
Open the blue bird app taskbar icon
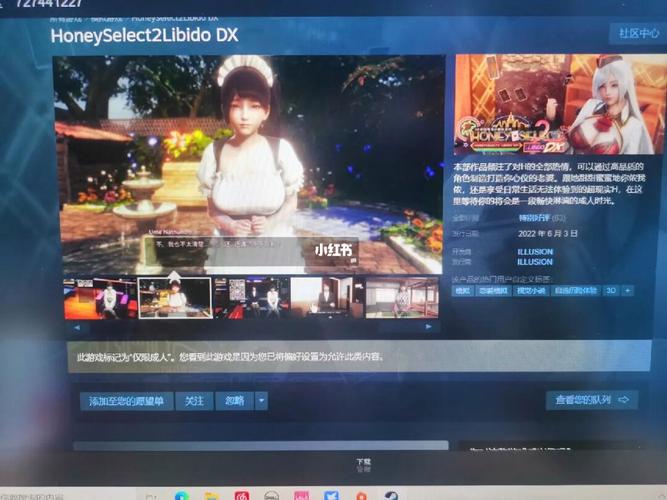click(331, 496)
